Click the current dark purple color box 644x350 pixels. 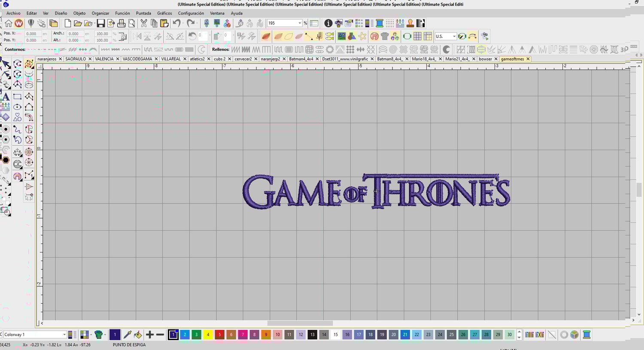pos(115,335)
